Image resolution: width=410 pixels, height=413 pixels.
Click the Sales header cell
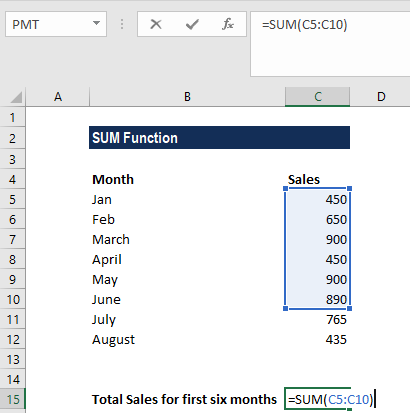click(x=317, y=179)
